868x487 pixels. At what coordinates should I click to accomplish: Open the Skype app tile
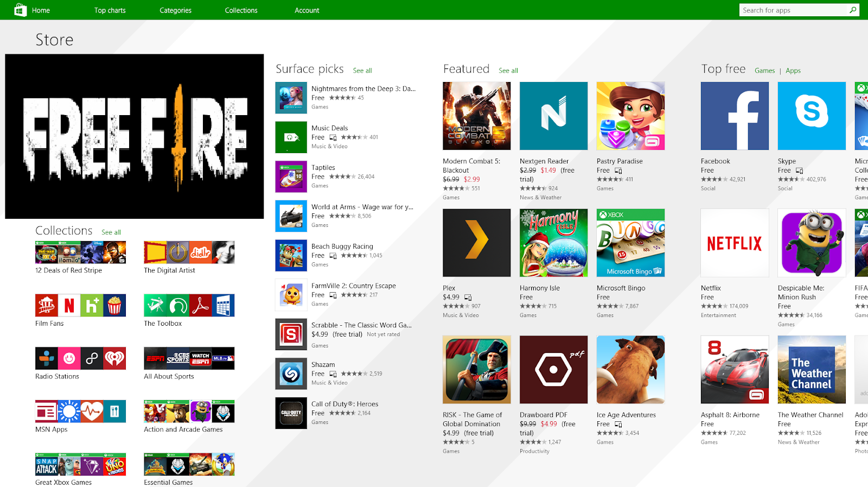pyautogui.click(x=812, y=116)
